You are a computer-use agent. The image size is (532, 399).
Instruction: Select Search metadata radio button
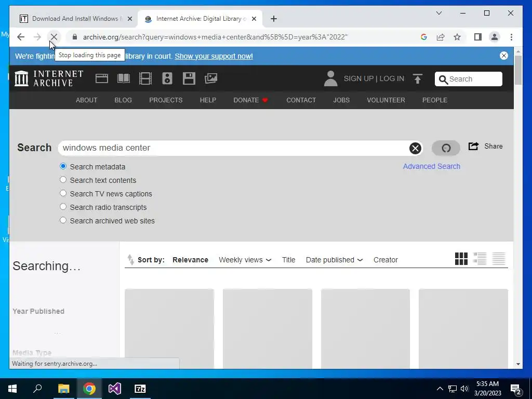tap(63, 166)
